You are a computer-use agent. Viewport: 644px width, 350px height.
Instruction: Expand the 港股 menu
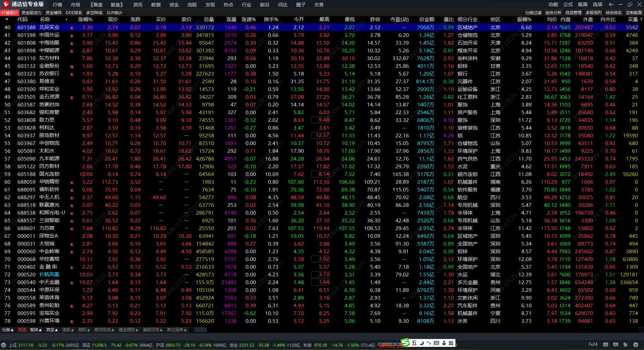[x=68, y=330]
